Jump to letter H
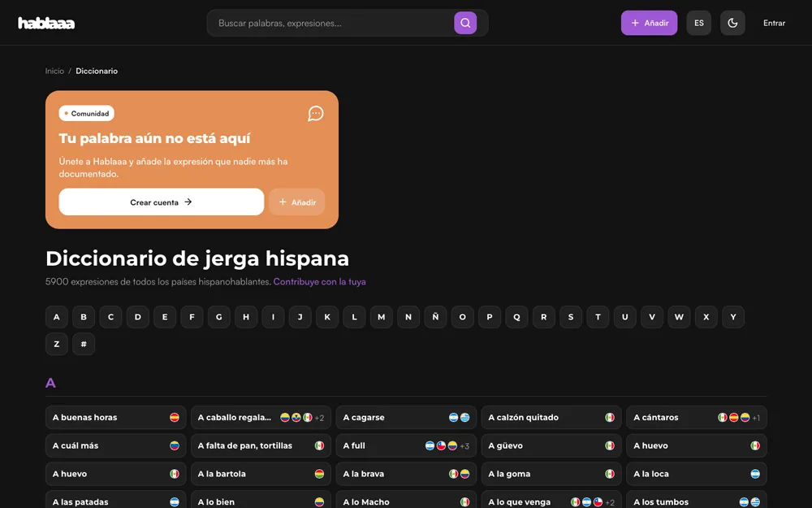 point(246,317)
